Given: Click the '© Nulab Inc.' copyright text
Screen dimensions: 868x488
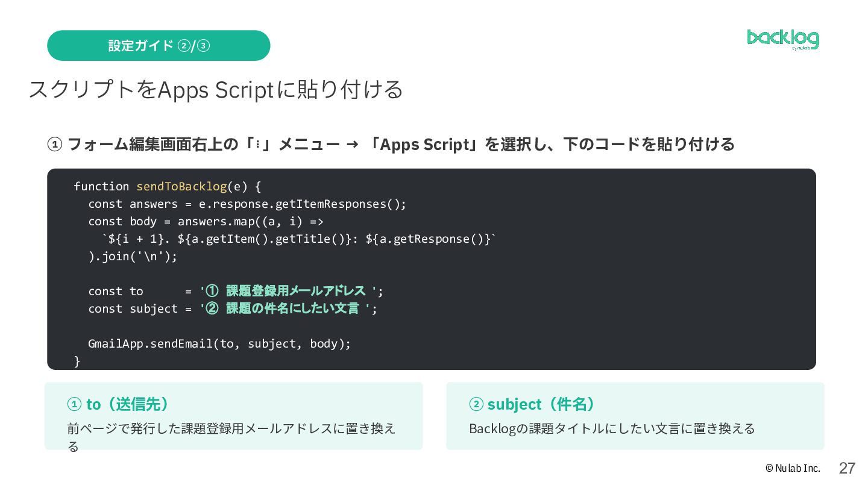Looking at the screenshot, I should point(793,468).
